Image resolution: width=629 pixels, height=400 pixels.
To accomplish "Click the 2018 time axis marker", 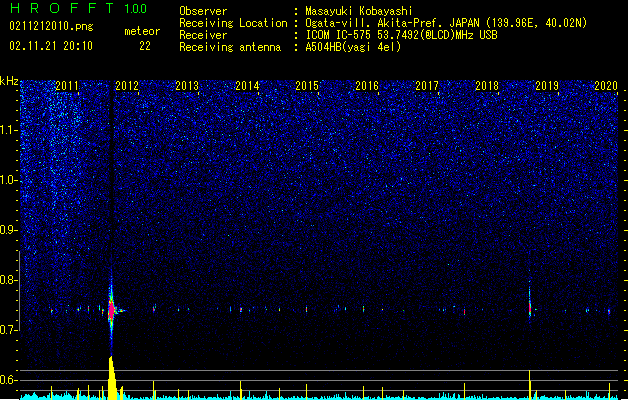I will point(487,86).
